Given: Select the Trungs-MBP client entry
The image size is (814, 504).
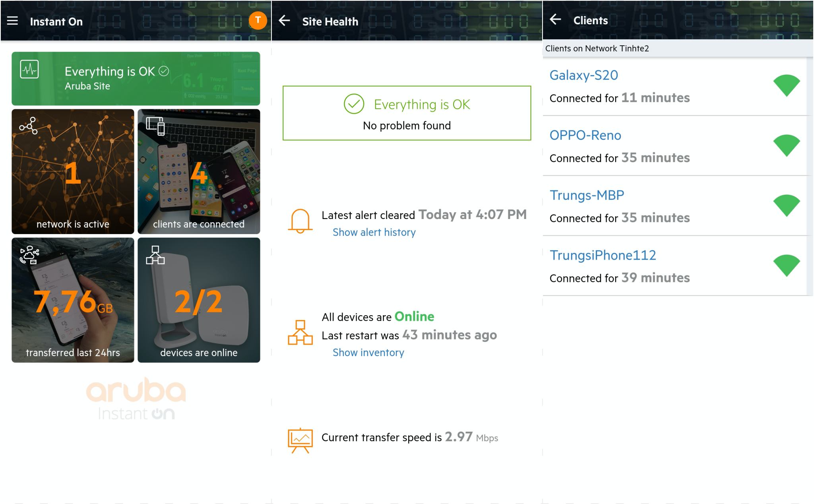Looking at the screenshot, I should click(675, 206).
